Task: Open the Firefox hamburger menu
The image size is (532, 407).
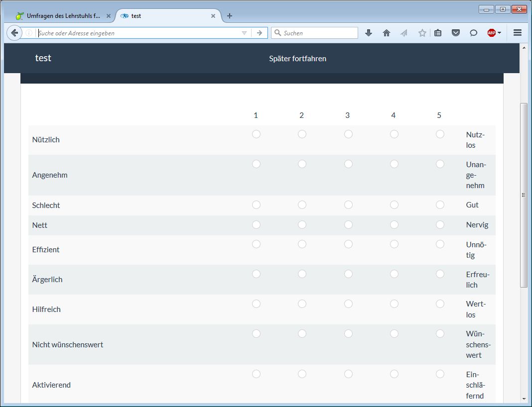Action: coord(517,33)
